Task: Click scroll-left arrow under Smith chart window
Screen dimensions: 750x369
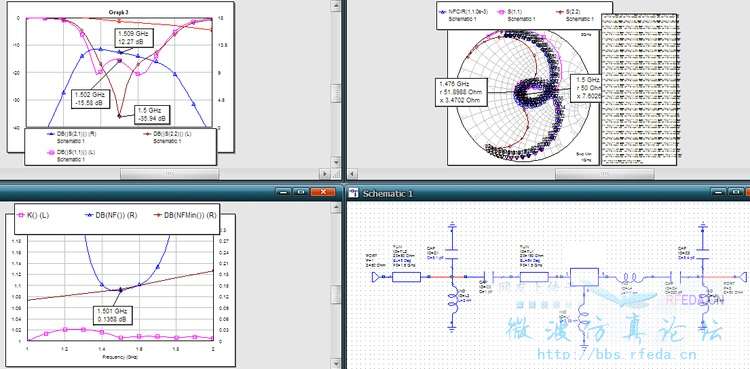Action: pyautogui.click(x=352, y=174)
